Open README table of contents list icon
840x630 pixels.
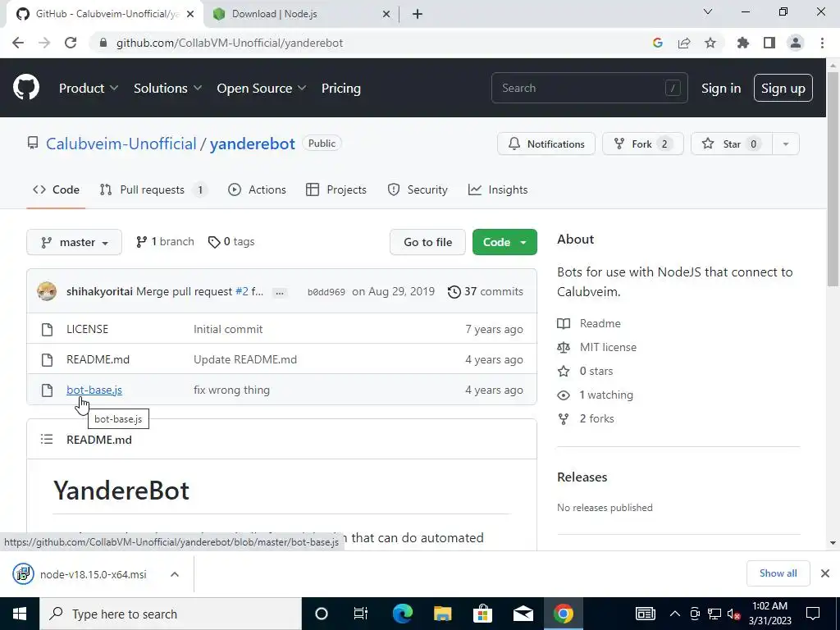coord(47,440)
